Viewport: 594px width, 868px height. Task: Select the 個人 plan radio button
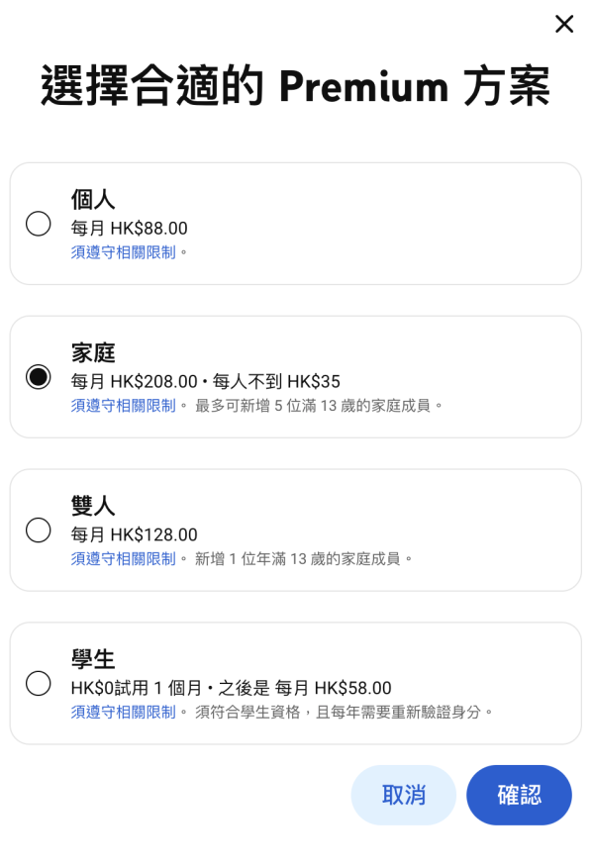click(x=38, y=224)
